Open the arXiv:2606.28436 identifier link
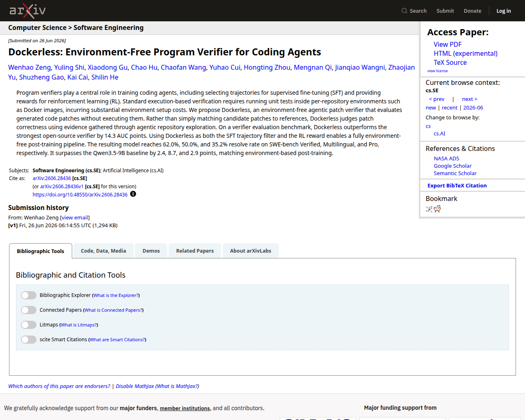Image resolution: width=525 pixels, height=420 pixels. [52, 178]
